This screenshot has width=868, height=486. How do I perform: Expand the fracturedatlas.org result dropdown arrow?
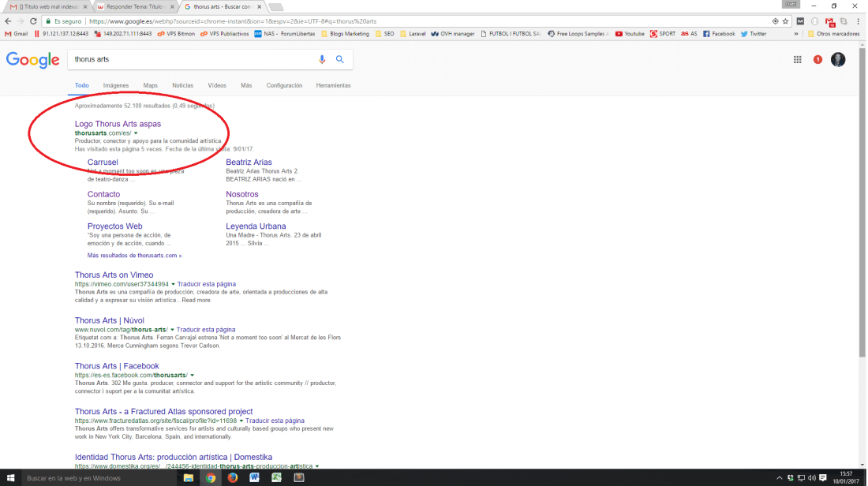point(241,421)
